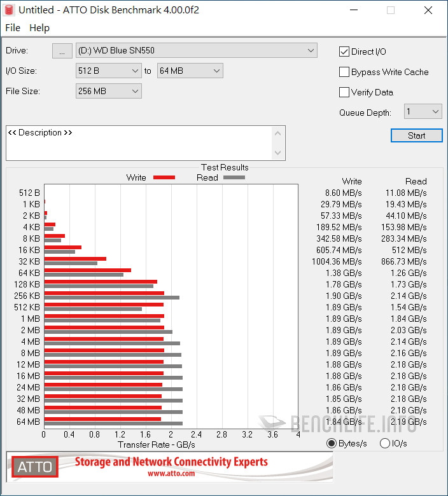Click the read value 866.73 MB/s
This screenshot has height=496, width=448.
click(403, 261)
